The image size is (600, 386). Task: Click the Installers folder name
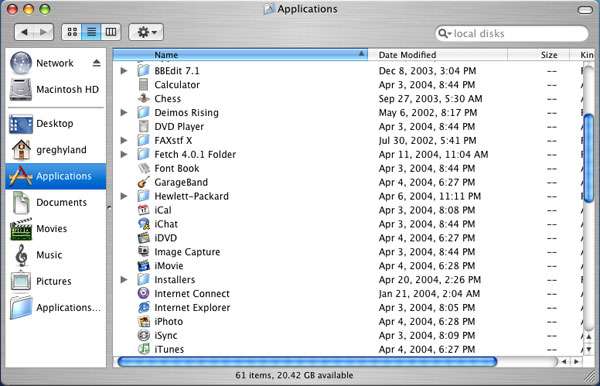174,280
